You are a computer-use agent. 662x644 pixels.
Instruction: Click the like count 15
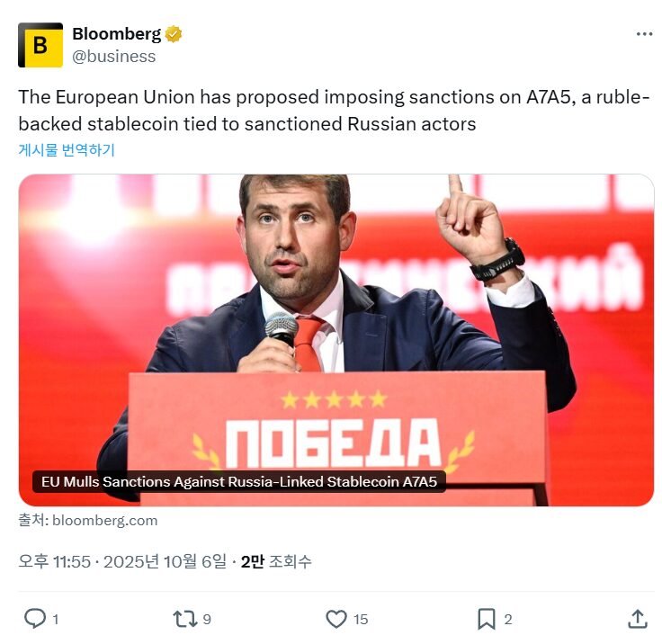tap(360, 619)
